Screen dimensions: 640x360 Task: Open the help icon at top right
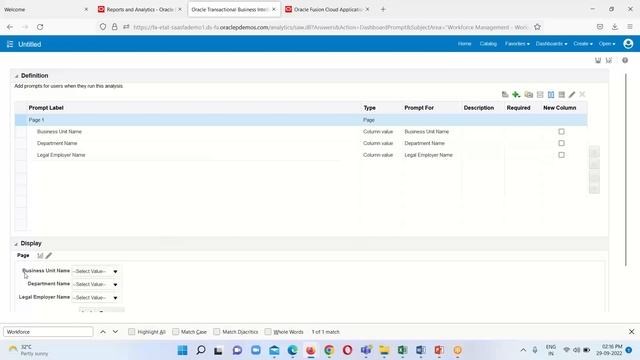click(625, 60)
